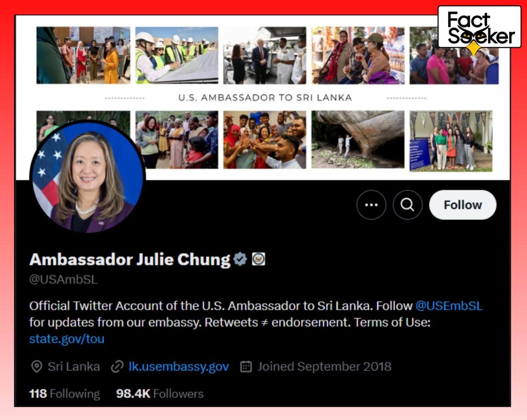Click the @USAmbSL handle text

pos(63,279)
